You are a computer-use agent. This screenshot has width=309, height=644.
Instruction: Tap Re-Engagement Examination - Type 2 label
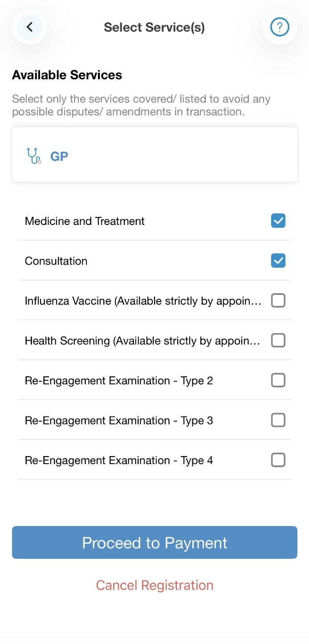119,381
